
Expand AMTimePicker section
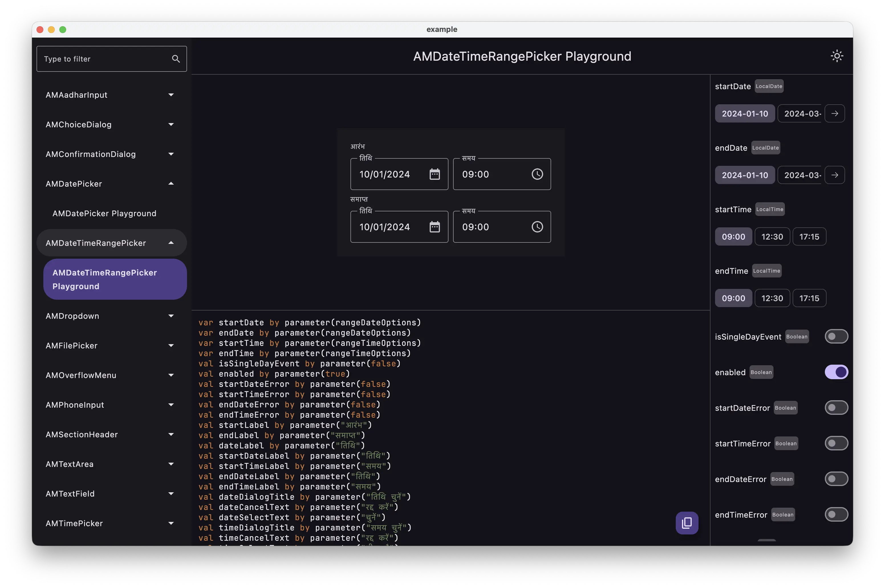(111, 524)
